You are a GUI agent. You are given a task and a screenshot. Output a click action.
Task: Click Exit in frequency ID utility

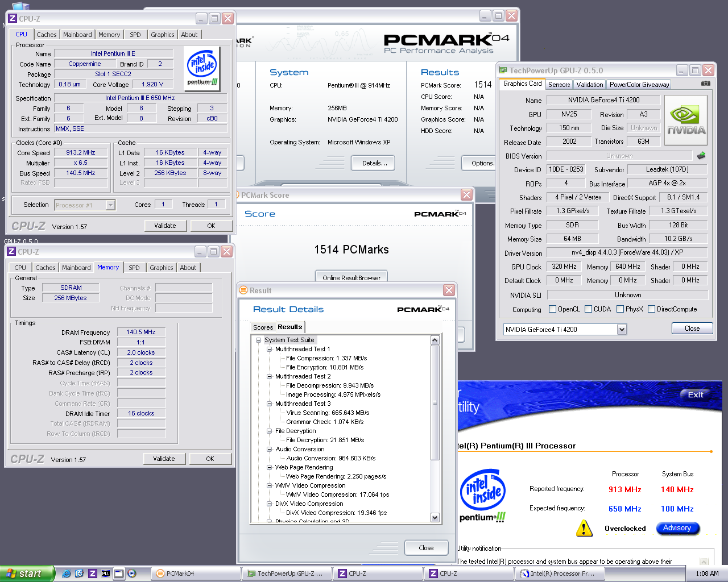click(x=696, y=394)
